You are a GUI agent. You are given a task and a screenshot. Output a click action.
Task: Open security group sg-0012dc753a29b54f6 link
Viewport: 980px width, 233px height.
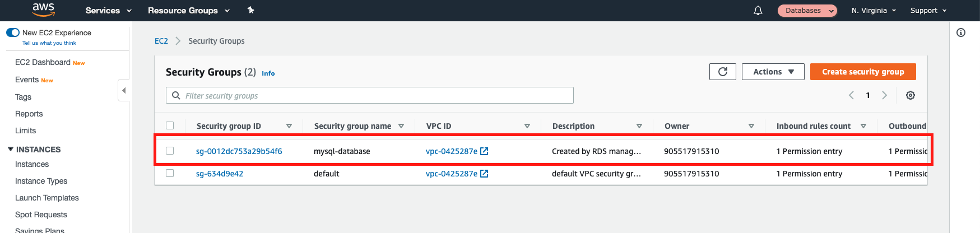[239, 151]
